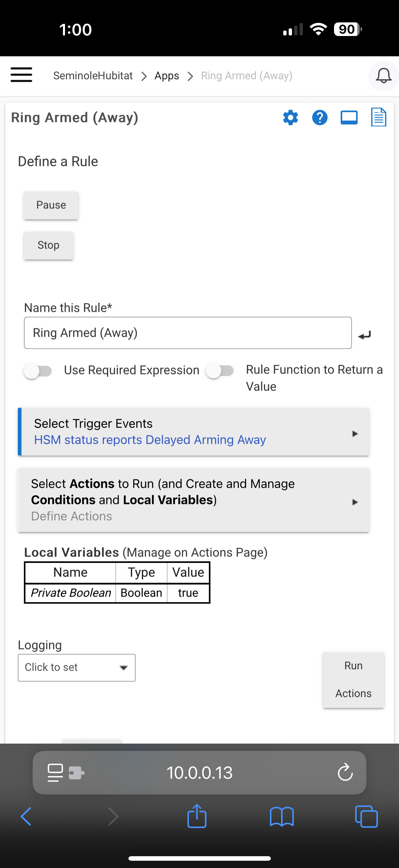
Task: Click the Safari extensions puzzle icon
Action: 76,773
